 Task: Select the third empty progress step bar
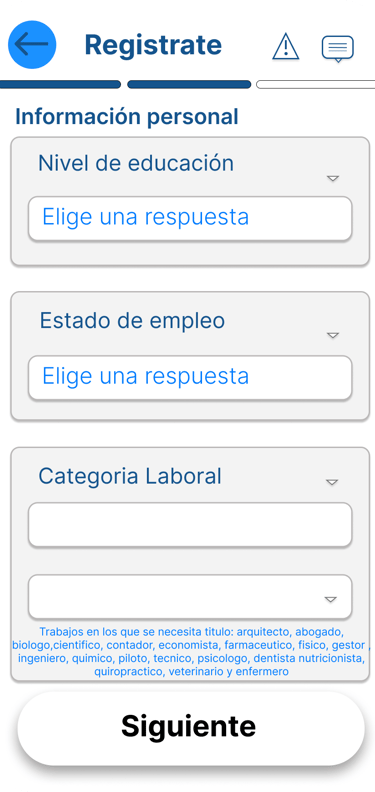coord(316,84)
